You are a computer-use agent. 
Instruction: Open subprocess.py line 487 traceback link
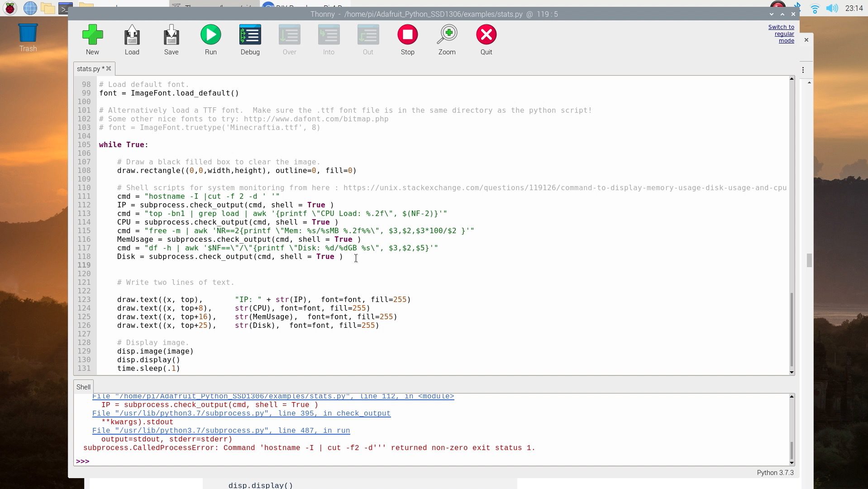(221, 431)
